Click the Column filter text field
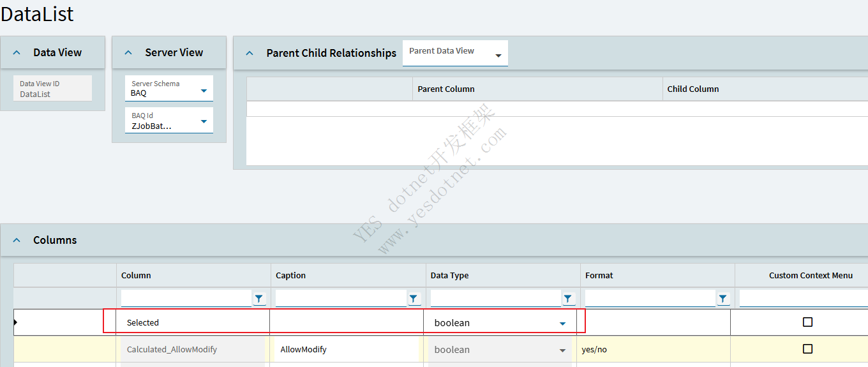 click(x=186, y=299)
